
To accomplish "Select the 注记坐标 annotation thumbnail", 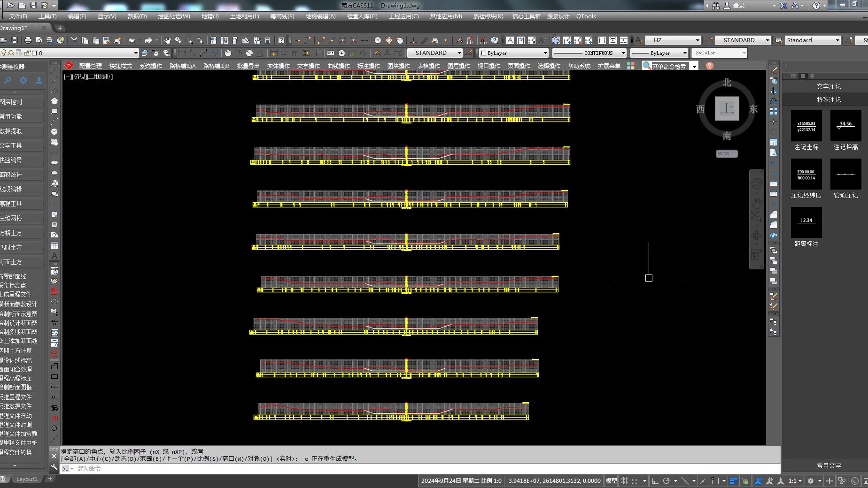I will click(806, 126).
